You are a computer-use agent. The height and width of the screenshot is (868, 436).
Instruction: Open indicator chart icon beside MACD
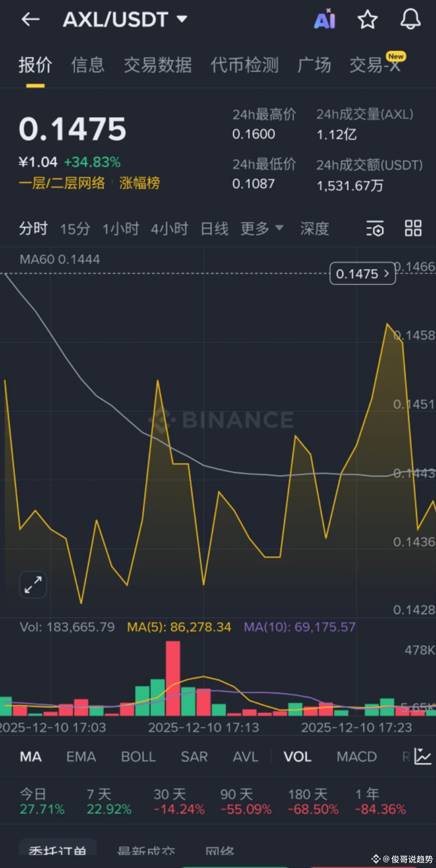click(423, 756)
